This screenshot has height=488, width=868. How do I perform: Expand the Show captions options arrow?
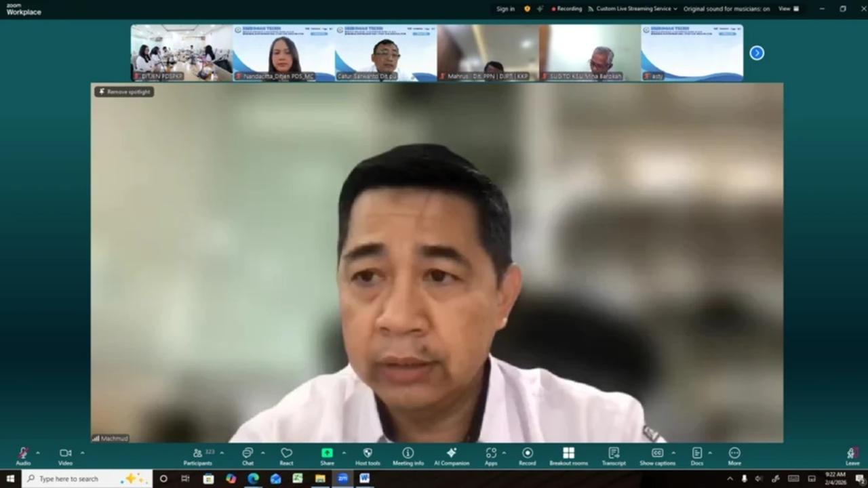tap(673, 453)
